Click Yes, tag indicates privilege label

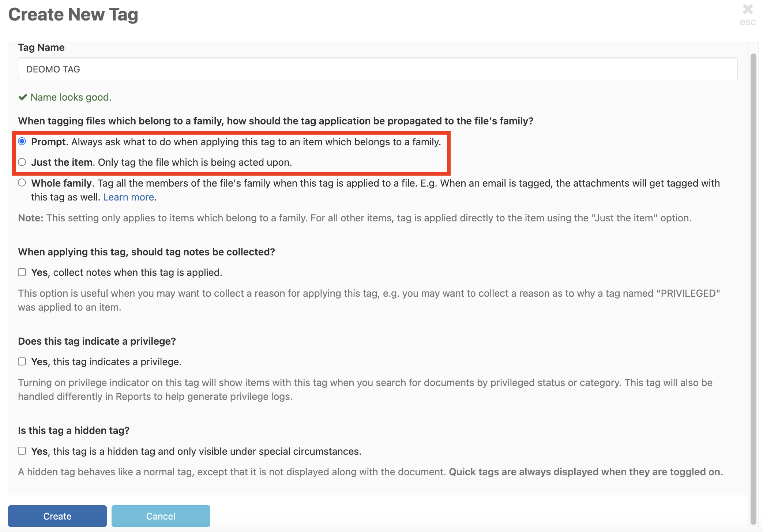click(x=106, y=362)
